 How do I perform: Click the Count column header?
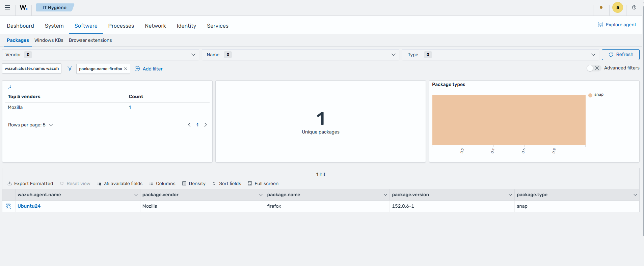coord(136,96)
